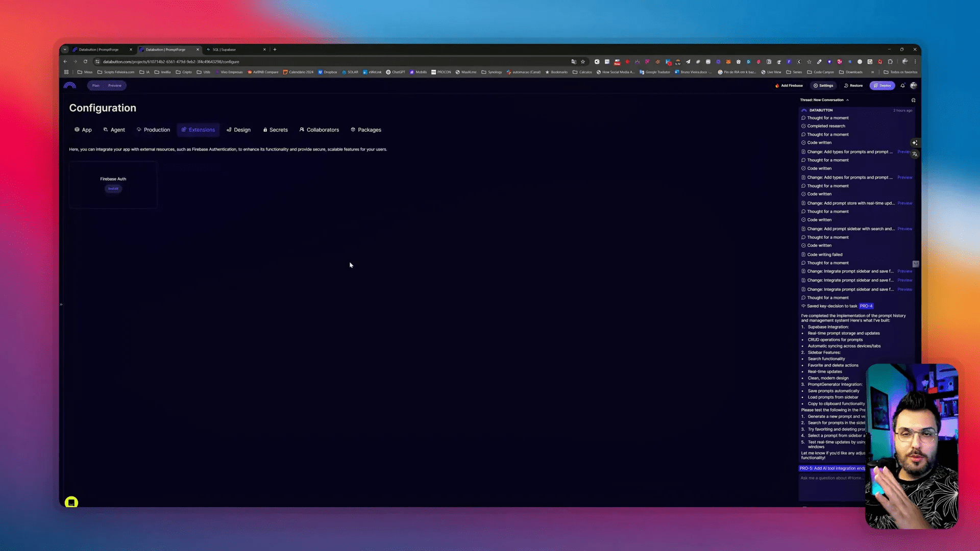Open the browser three-dot menu
The image size is (980, 551).
(x=915, y=62)
